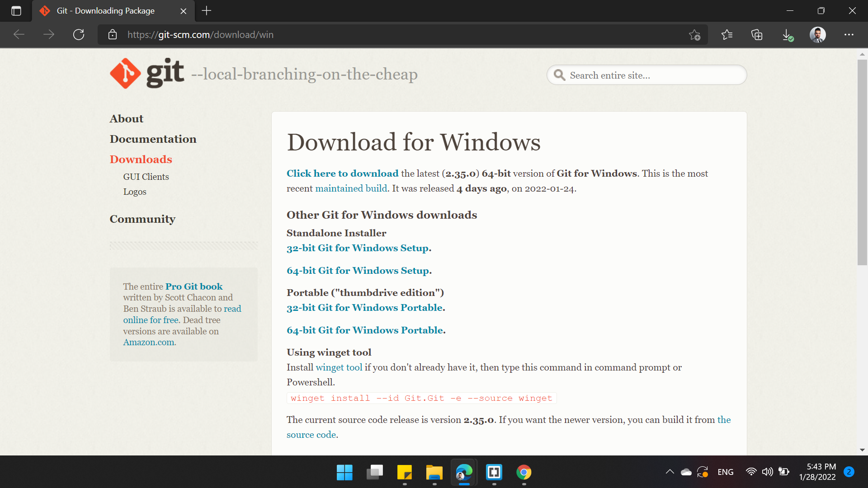Open Sticky Notes taskbar icon

pos(405,473)
